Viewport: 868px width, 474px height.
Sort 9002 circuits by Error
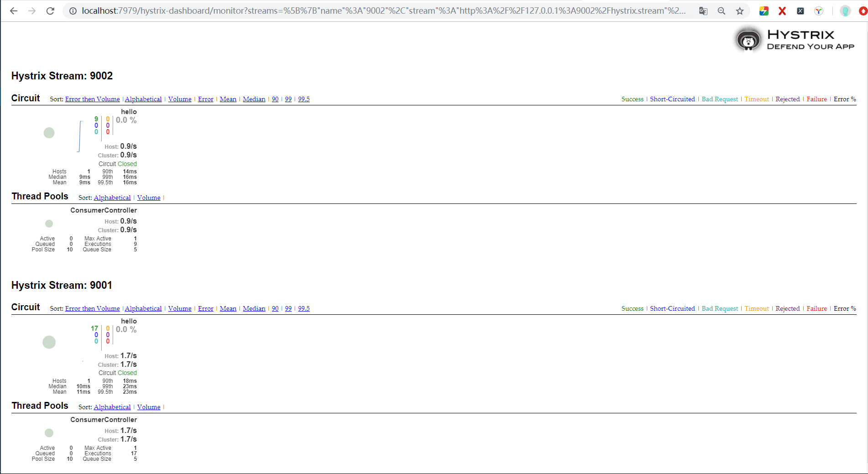(x=206, y=99)
